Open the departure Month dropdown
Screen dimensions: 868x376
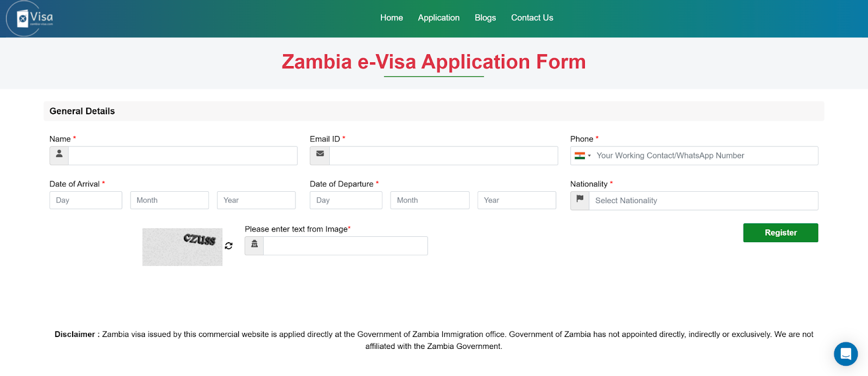(x=430, y=200)
